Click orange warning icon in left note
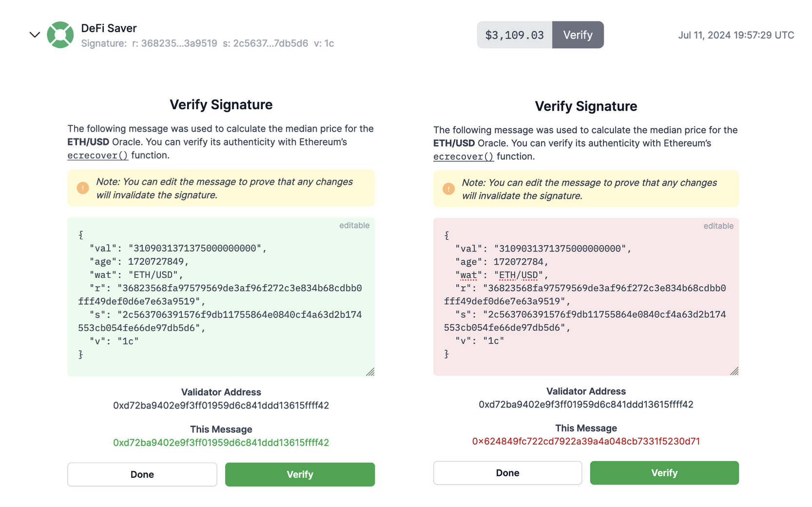812x507 pixels. click(x=83, y=188)
